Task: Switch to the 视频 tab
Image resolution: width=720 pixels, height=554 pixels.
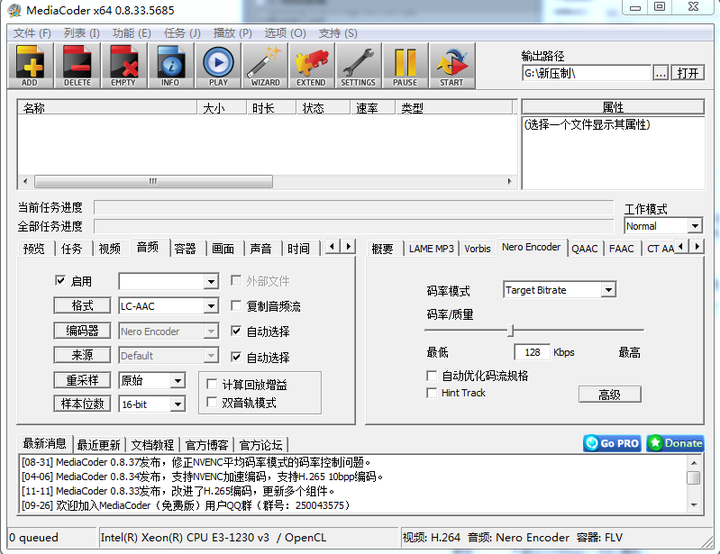Action: [x=109, y=249]
